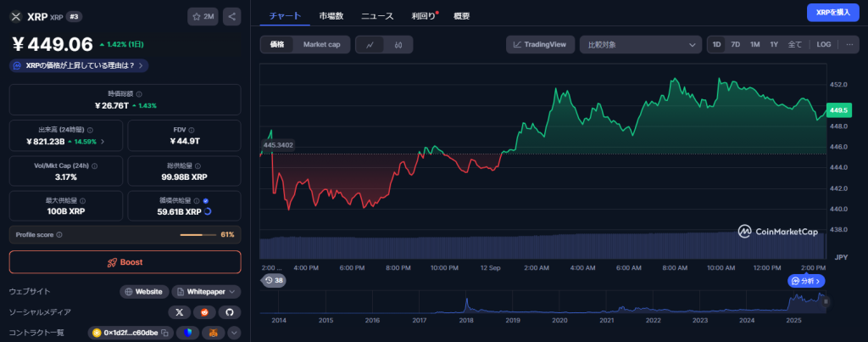Click the XRPを購入 buy button
Image resolution: width=868 pixels, height=342 pixels.
[832, 12]
